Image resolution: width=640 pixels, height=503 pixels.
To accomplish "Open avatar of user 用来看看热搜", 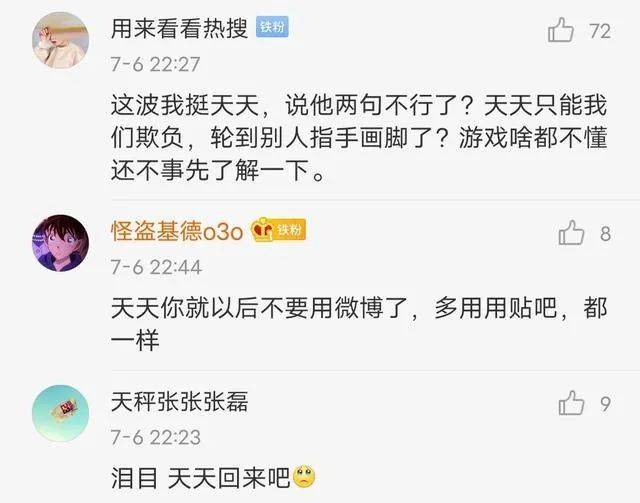I will click(x=60, y=40).
